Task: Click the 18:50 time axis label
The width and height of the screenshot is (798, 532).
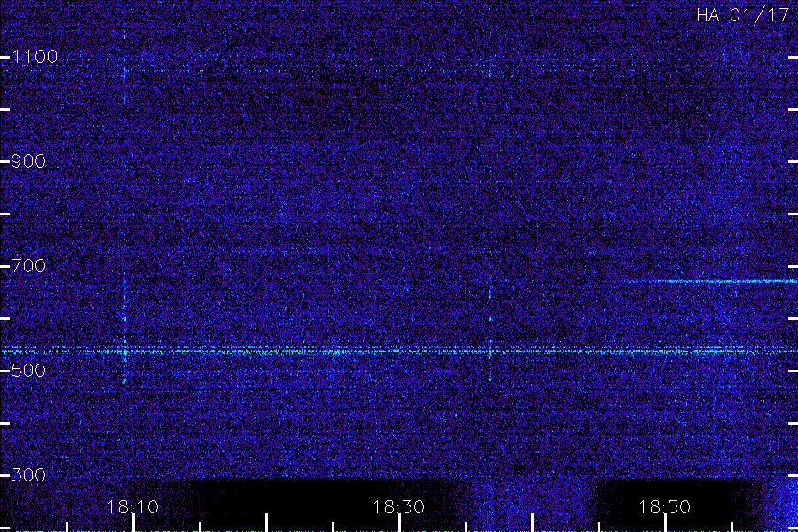Action: (x=664, y=507)
